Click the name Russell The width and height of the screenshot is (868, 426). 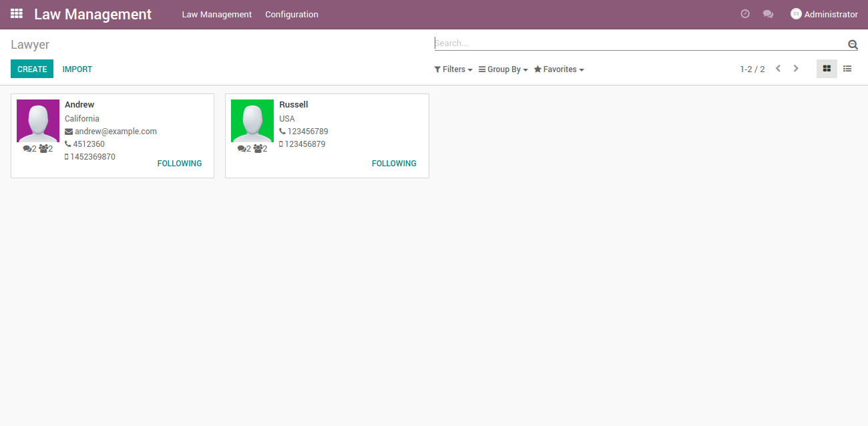294,105
